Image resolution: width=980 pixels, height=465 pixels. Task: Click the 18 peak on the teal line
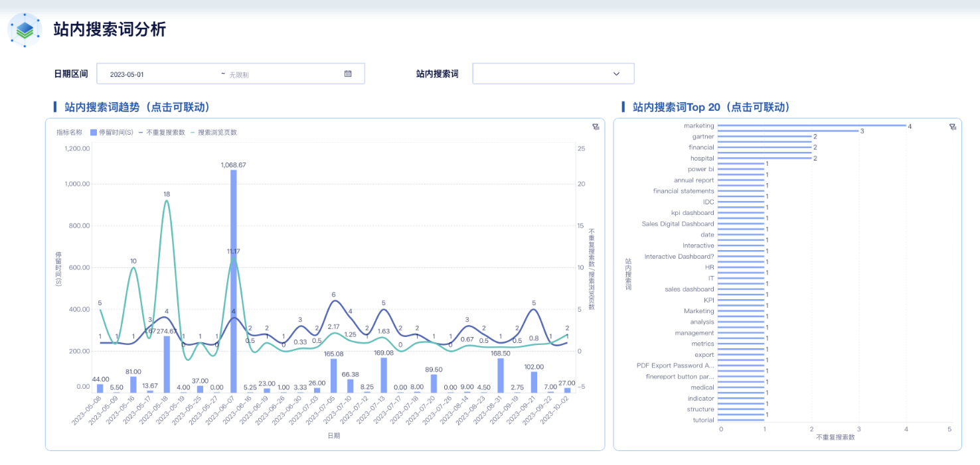click(167, 201)
